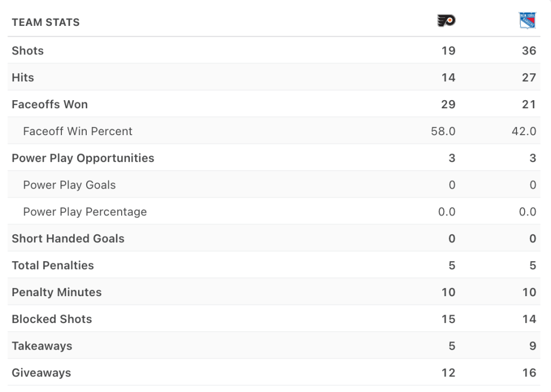This screenshot has height=392, width=551.
Task: Select the Blocked Shots label
Action: [52, 319]
